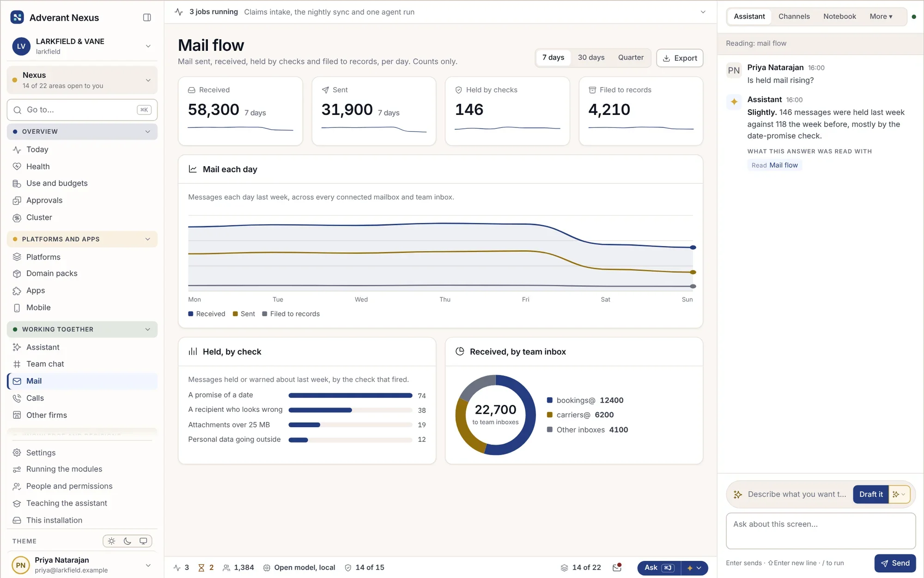Expand the Larkfield & Vane organization switcher
Image resolution: width=924 pixels, height=578 pixels.
(82, 46)
